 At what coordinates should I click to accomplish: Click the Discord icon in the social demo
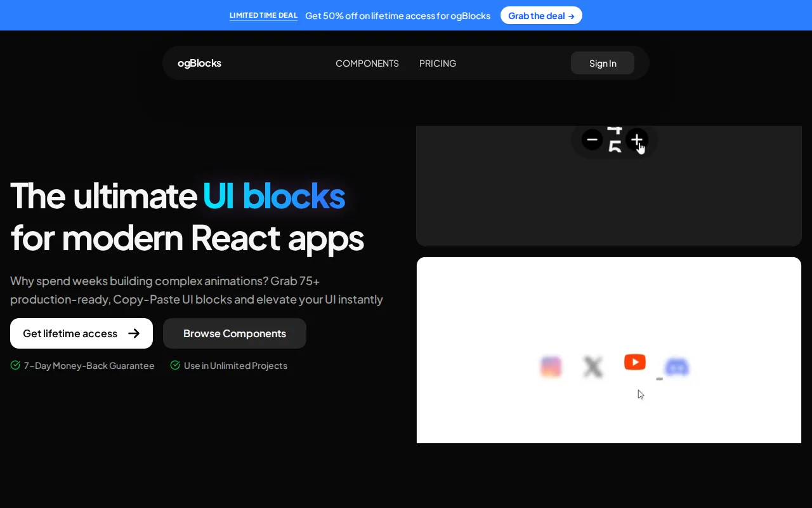point(677,367)
